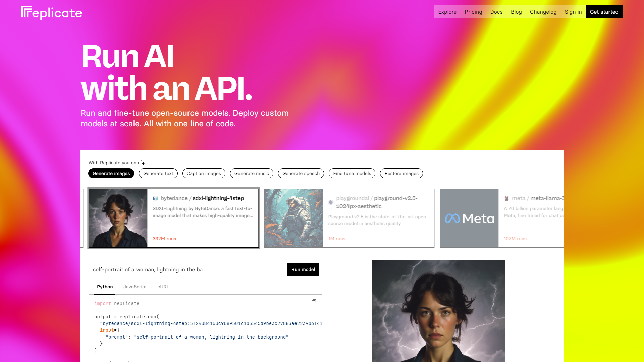This screenshot has height=362, width=644.
Task: Click the Replicate logo
Action: [x=51, y=12]
